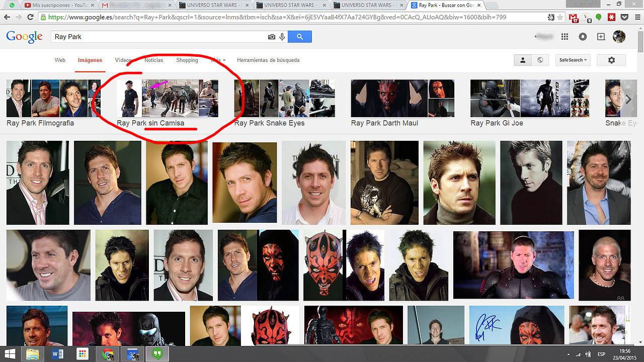Start voice search with the microphone icon
The height and width of the screenshot is (362, 644).
282,37
